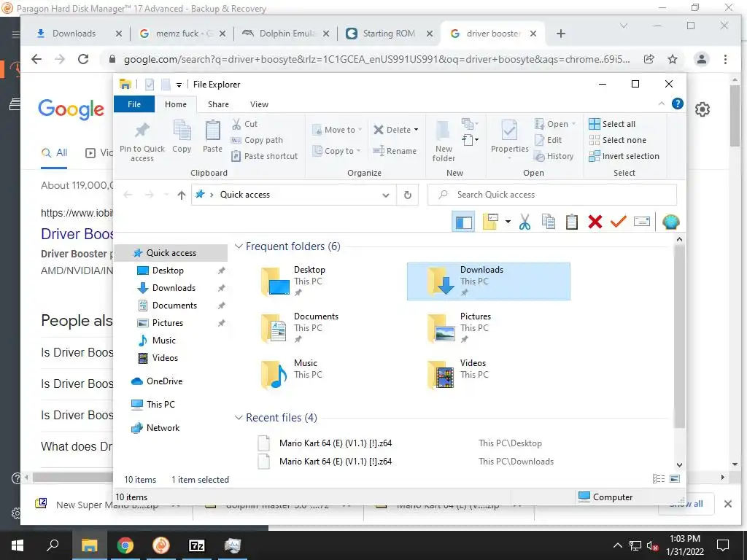747x560 pixels.
Task: Expand the Delete dropdown arrow
Action: [x=416, y=130]
